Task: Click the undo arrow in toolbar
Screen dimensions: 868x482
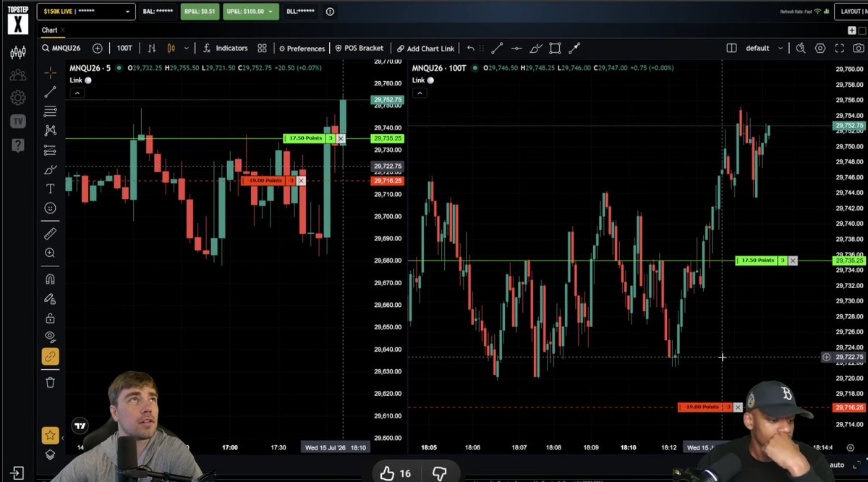Action: pyautogui.click(x=471, y=48)
